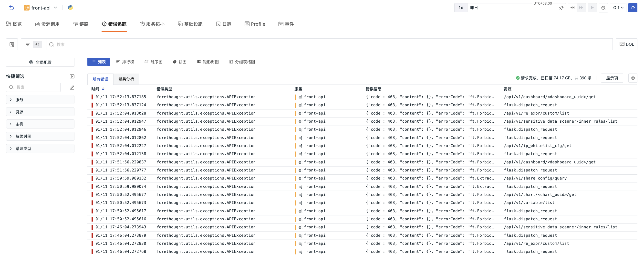The image size is (644, 256).
Task: Click the 错误类型 column header
Action: click(x=164, y=89)
